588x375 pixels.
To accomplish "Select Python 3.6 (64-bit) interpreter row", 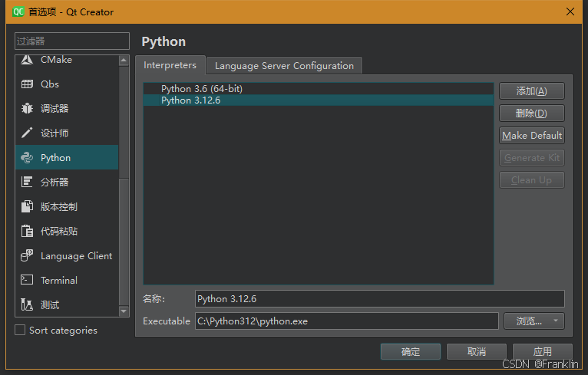I will click(x=319, y=89).
